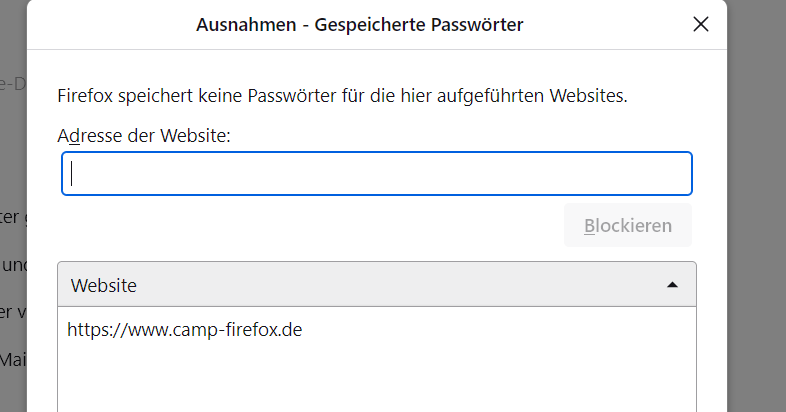
Task: Click the dimmed 'e-D' text behind dialog
Action: pyautogui.click(x=13, y=84)
